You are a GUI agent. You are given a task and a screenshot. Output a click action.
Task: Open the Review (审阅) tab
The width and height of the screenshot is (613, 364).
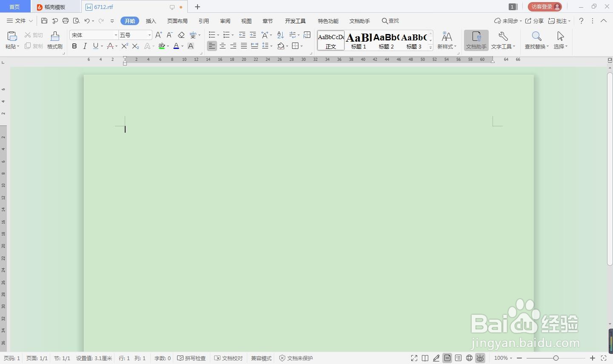(225, 21)
